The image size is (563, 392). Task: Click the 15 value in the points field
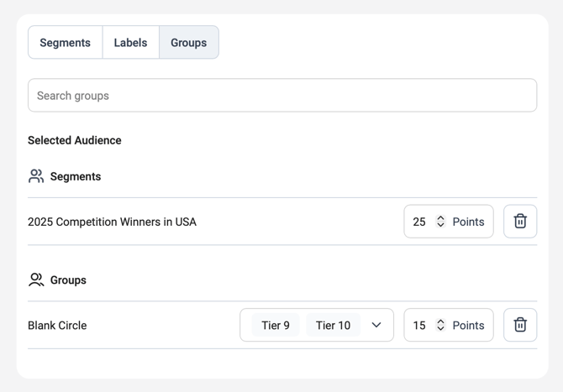click(419, 325)
